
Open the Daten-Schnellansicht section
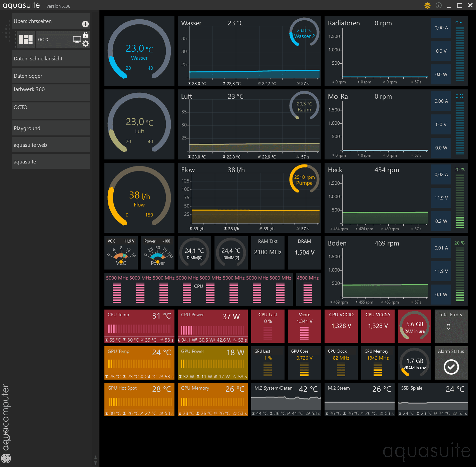(51, 58)
